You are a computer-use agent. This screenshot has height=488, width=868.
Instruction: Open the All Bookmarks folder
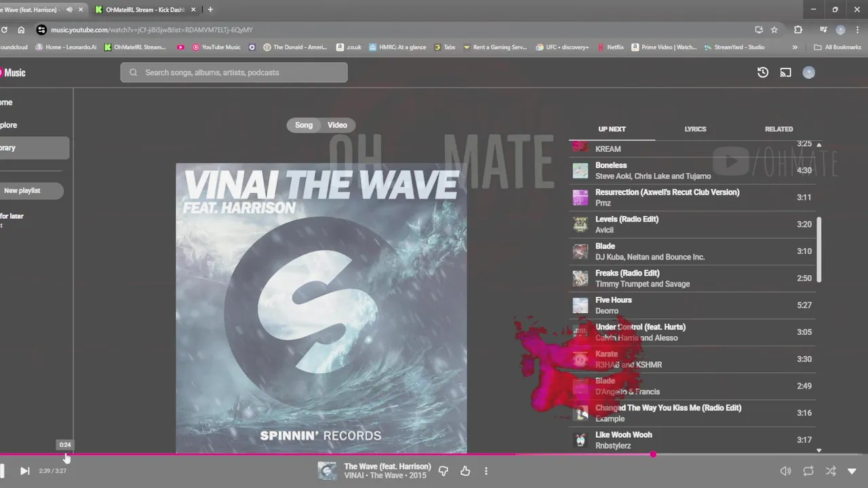click(x=837, y=47)
